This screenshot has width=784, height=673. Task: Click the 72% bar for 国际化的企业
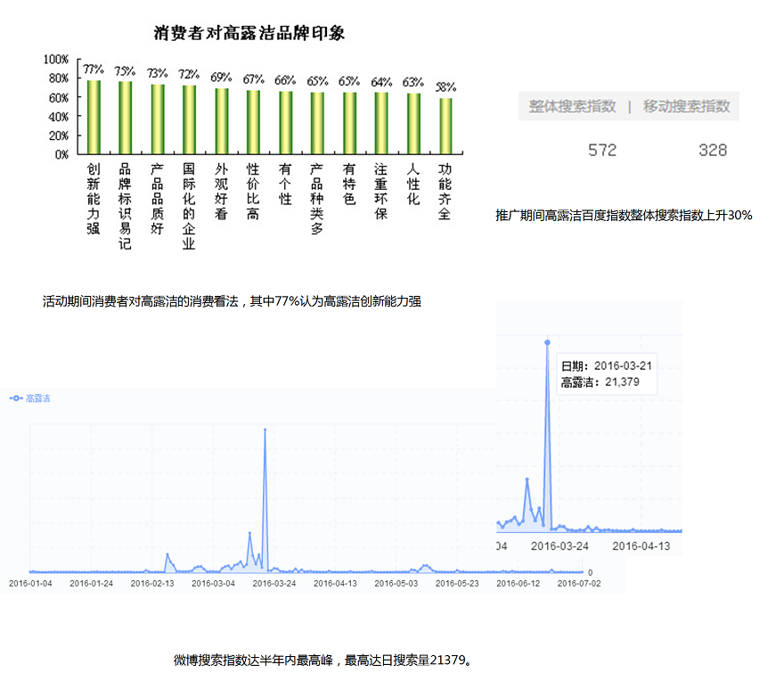click(x=189, y=119)
